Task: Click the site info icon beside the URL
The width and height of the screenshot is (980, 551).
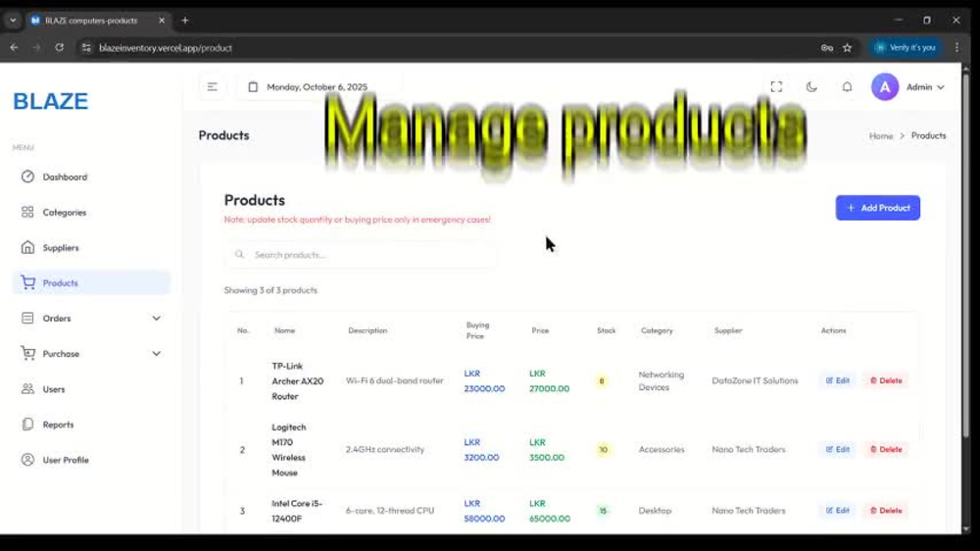Action: tap(86, 47)
